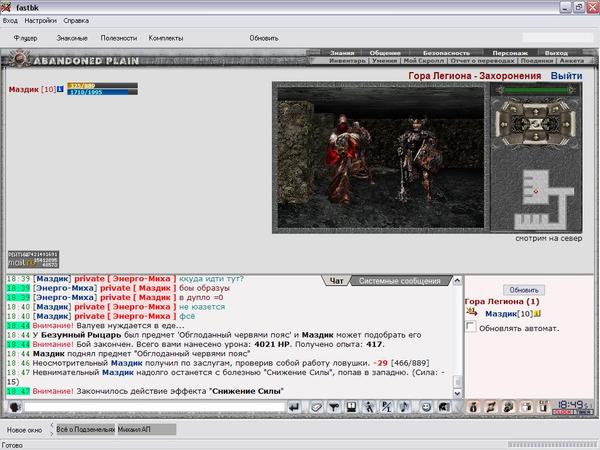Screen dimensions: 600x450
Task: Click the chat message input field
Action: [x=154, y=407]
